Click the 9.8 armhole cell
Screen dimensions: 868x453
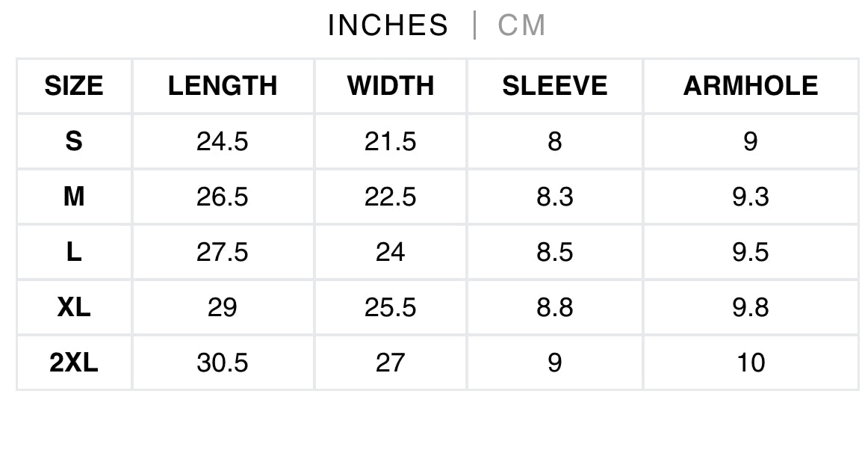pos(750,307)
